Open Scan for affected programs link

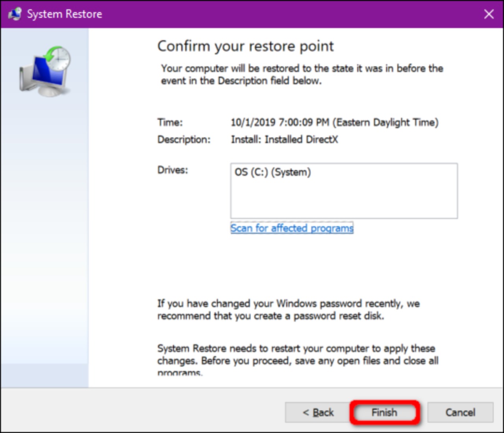point(292,228)
